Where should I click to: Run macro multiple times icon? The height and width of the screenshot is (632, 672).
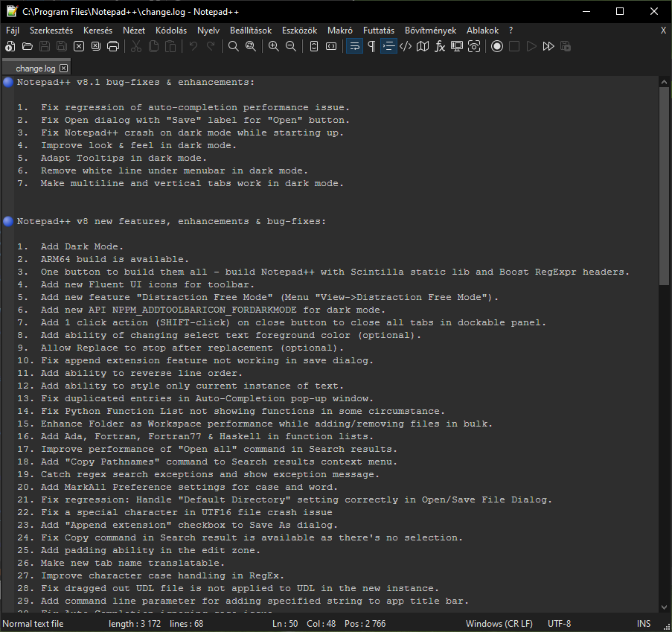click(x=548, y=46)
